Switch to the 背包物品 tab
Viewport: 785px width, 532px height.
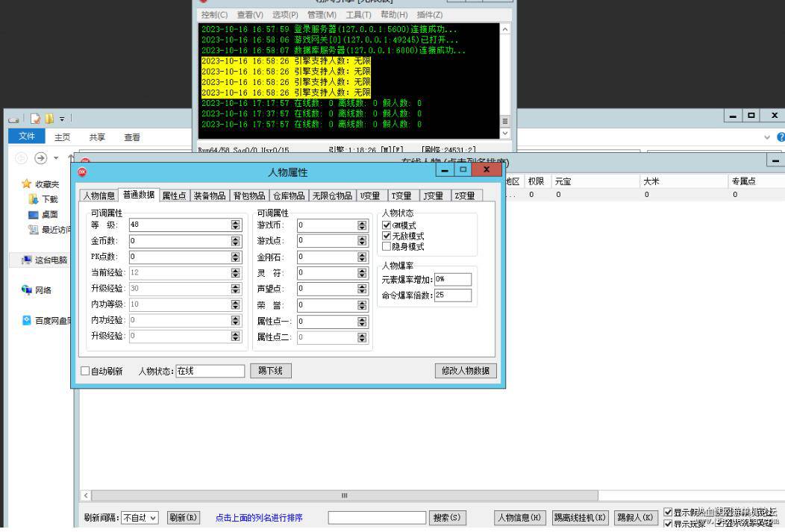click(249, 195)
